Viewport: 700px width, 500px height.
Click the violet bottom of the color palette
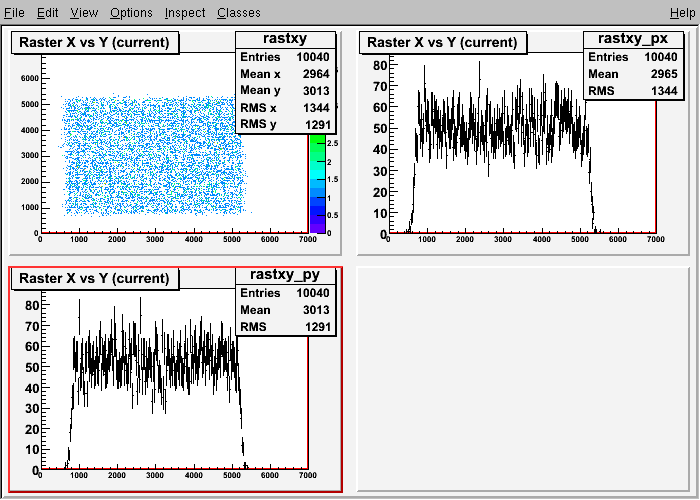[x=318, y=228]
